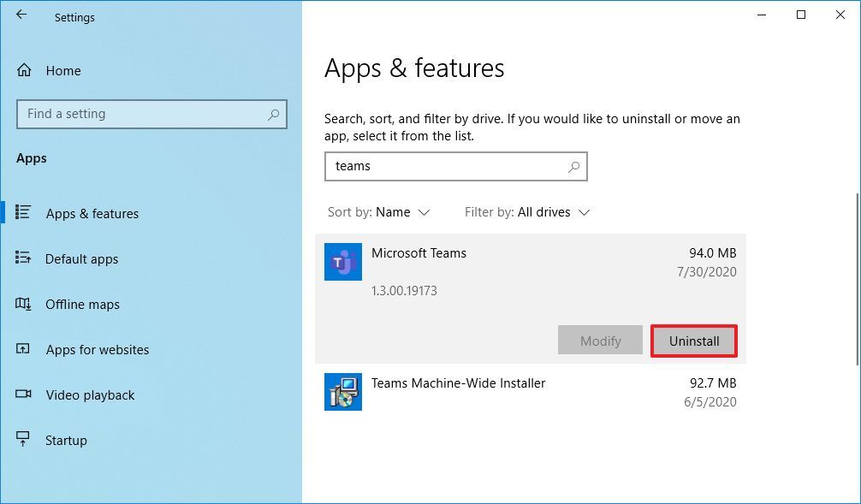The image size is (861, 504).
Task: Open Video playback settings icon
Action: (x=23, y=394)
